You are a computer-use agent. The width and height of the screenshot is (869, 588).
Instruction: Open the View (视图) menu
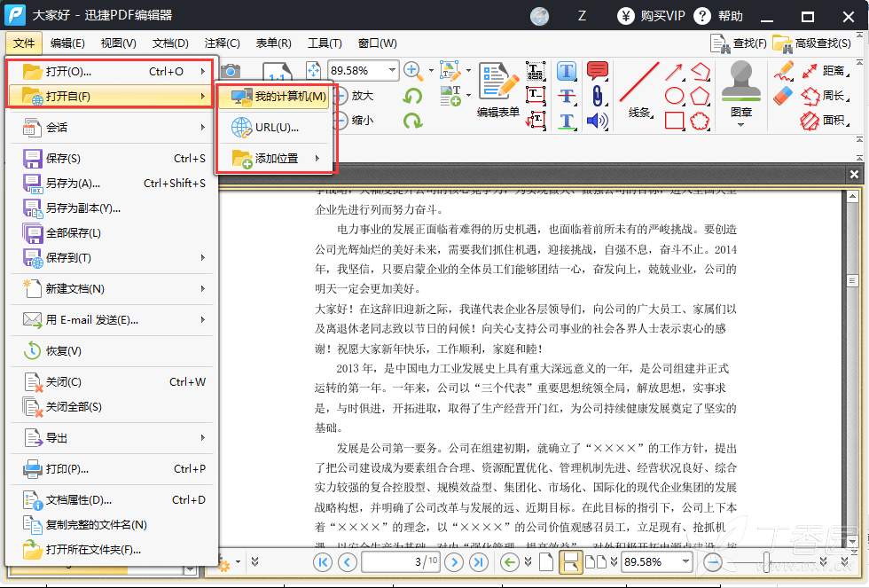(118, 43)
